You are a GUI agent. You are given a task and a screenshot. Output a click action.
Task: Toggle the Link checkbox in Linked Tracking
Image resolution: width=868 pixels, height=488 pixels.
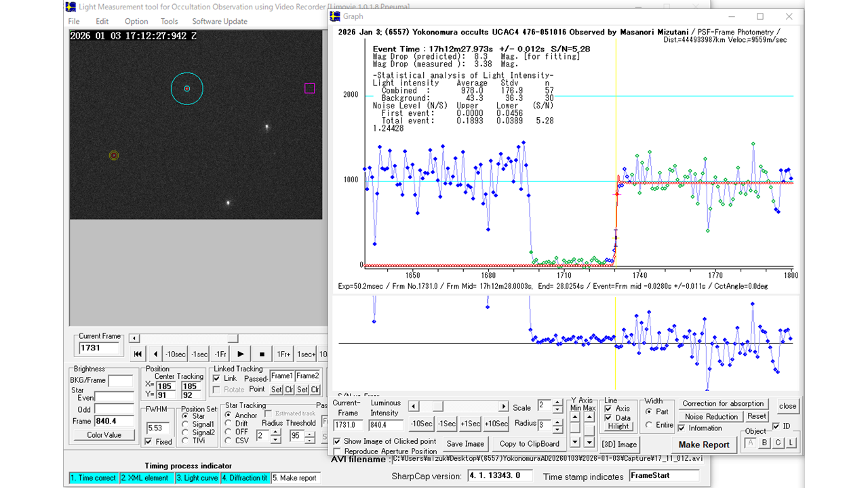click(217, 378)
